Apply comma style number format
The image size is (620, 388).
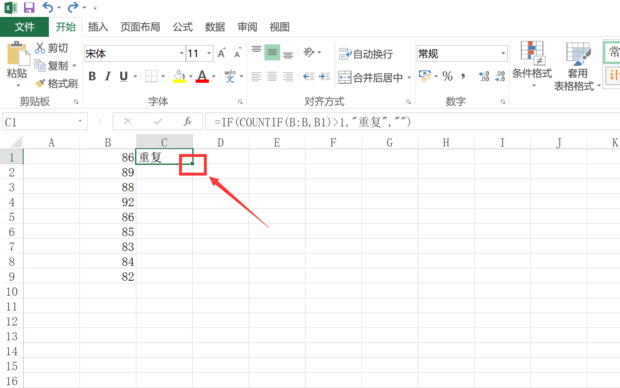[463, 76]
